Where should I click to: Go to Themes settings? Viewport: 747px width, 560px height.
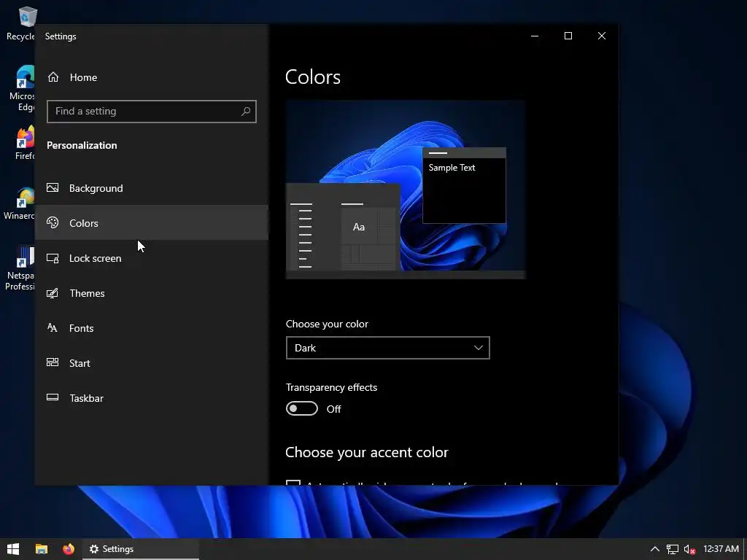152,293
